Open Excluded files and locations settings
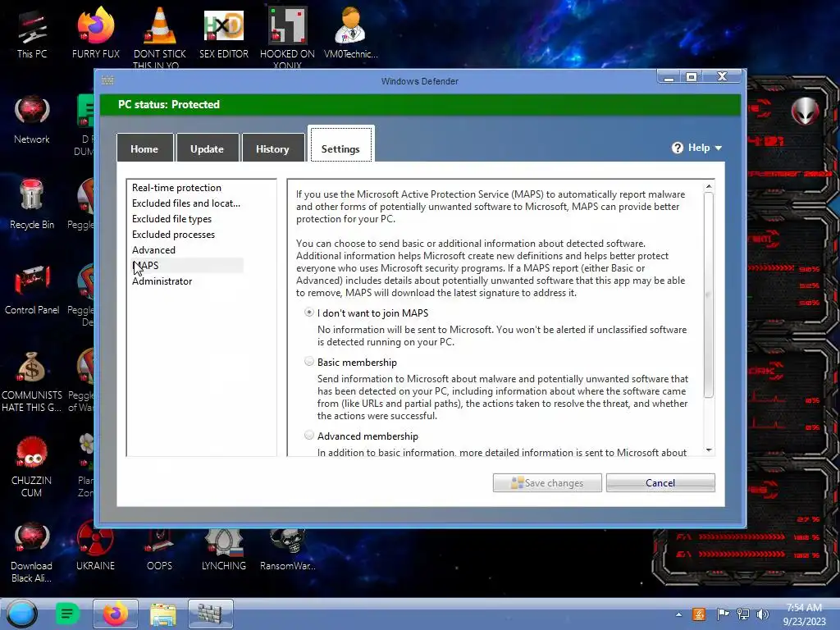The width and height of the screenshot is (840, 630). click(x=186, y=203)
